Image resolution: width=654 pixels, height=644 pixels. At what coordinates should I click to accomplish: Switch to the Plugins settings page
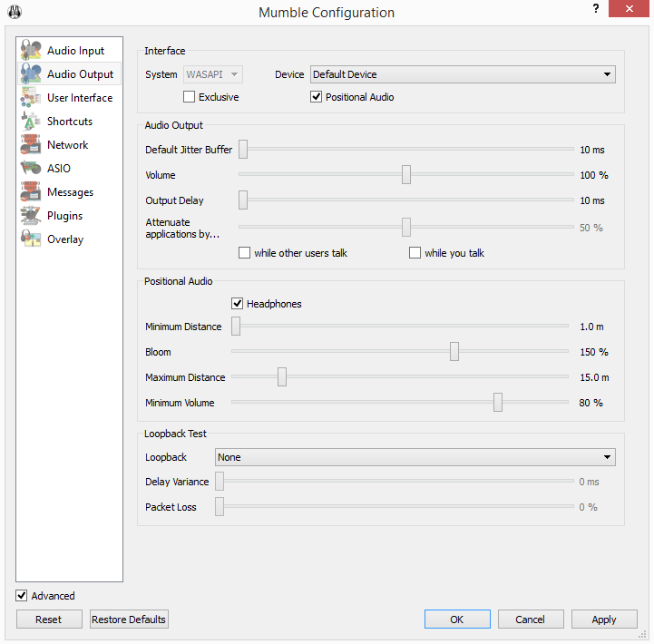coord(69,215)
